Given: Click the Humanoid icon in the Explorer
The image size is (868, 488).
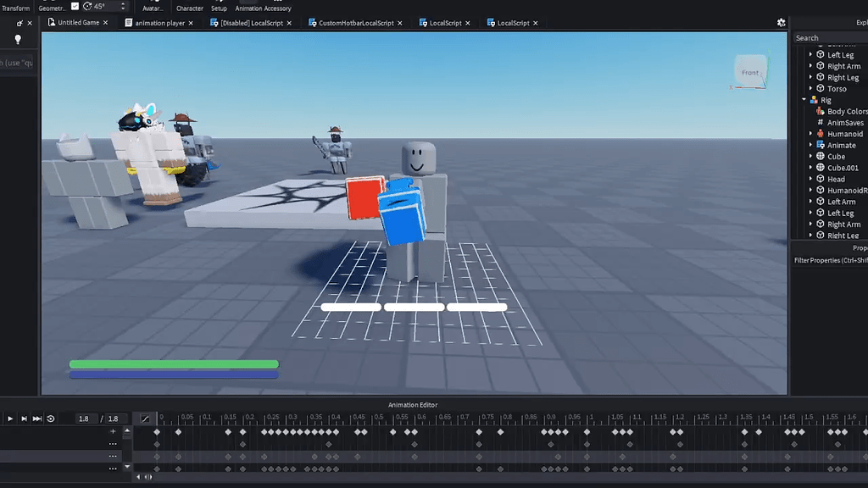Looking at the screenshot, I should (819, 133).
